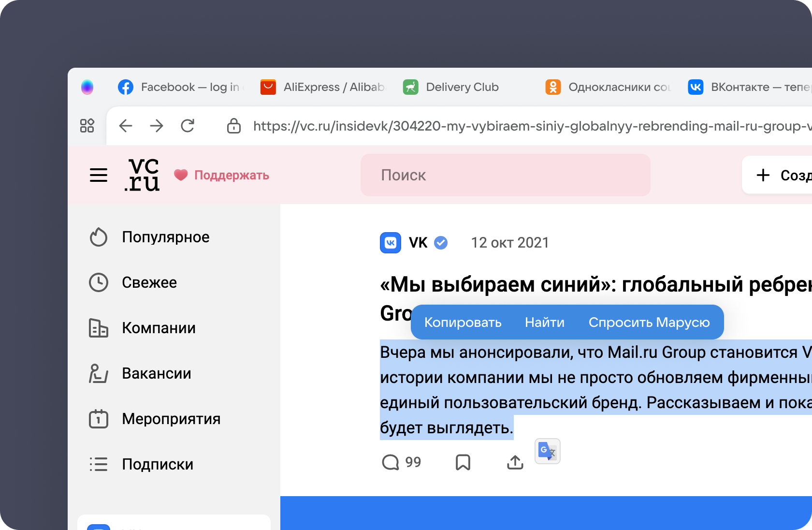Click the date 12 окт 2021
The height and width of the screenshot is (530, 812).
[510, 243]
